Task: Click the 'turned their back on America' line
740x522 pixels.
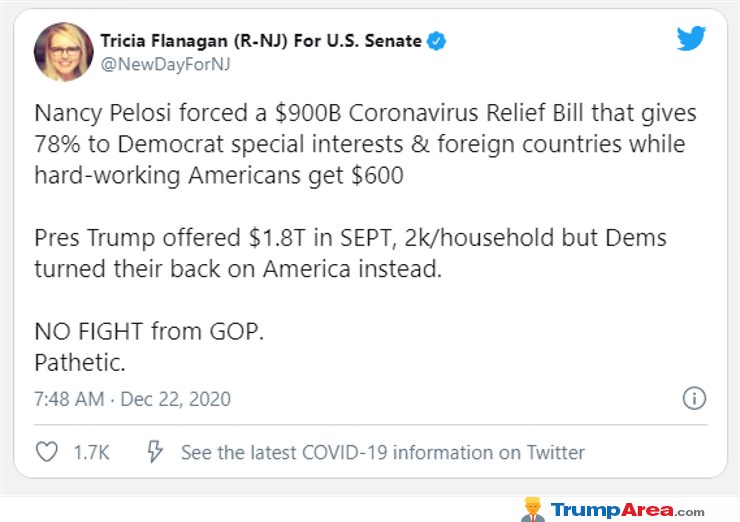Action: tap(238, 269)
